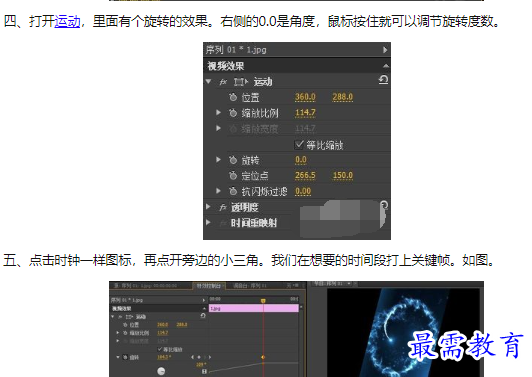Go to next 旋转 keyframe arrow
The image size is (532, 377).
point(210,357)
